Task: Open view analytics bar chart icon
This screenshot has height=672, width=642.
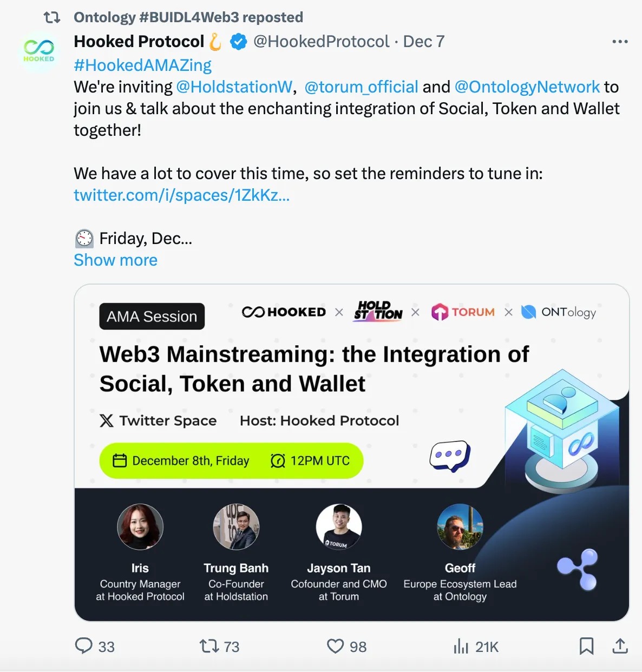Action: (x=461, y=646)
